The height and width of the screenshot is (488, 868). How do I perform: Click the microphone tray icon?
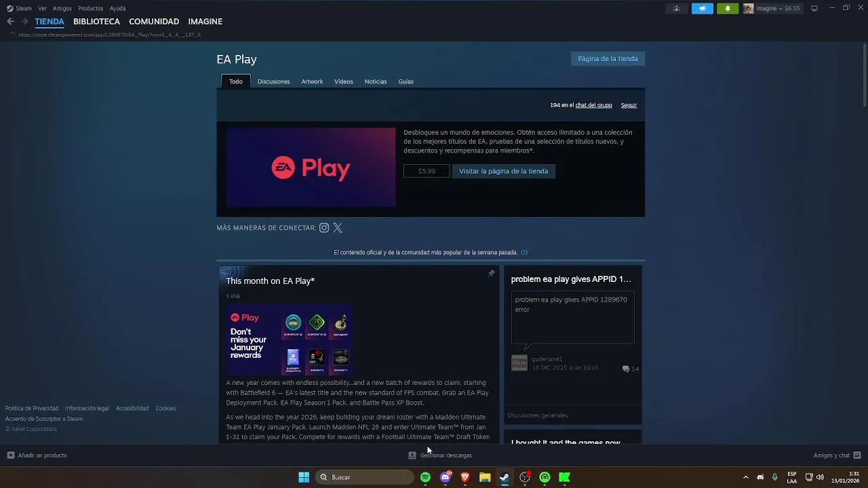coord(775,477)
